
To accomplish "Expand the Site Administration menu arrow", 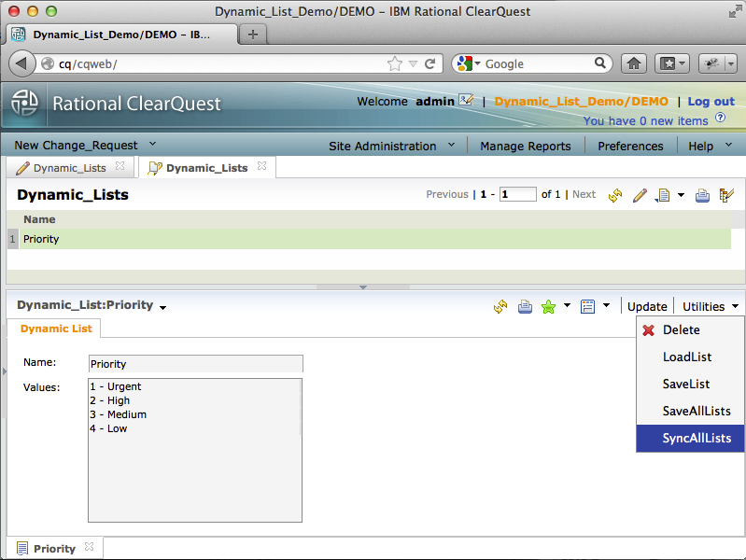I will tap(452, 145).
